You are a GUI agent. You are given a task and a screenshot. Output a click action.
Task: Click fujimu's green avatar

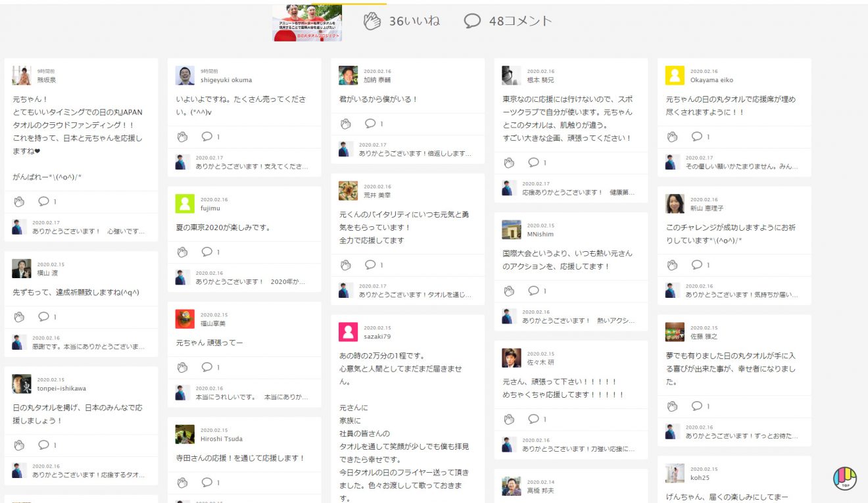click(x=185, y=203)
